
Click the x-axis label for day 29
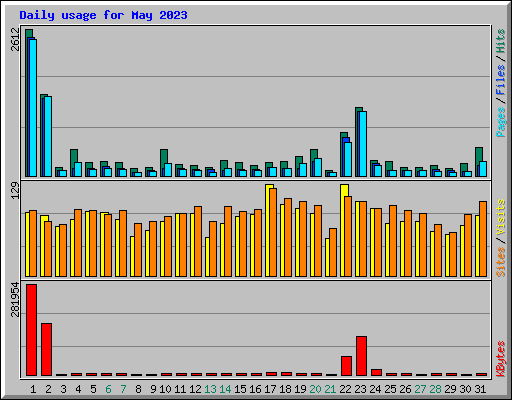pyautogui.click(x=450, y=389)
